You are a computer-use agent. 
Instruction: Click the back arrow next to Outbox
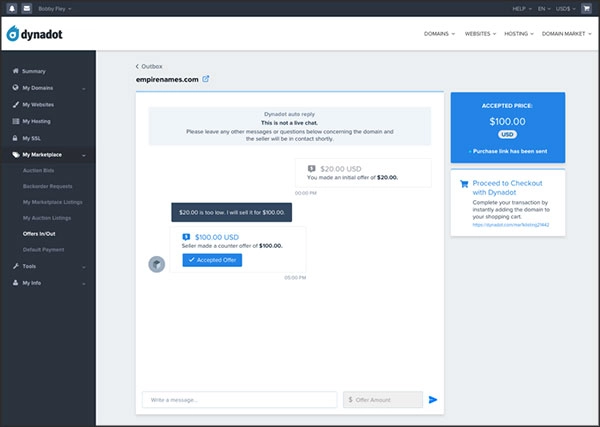click(138, 66)
